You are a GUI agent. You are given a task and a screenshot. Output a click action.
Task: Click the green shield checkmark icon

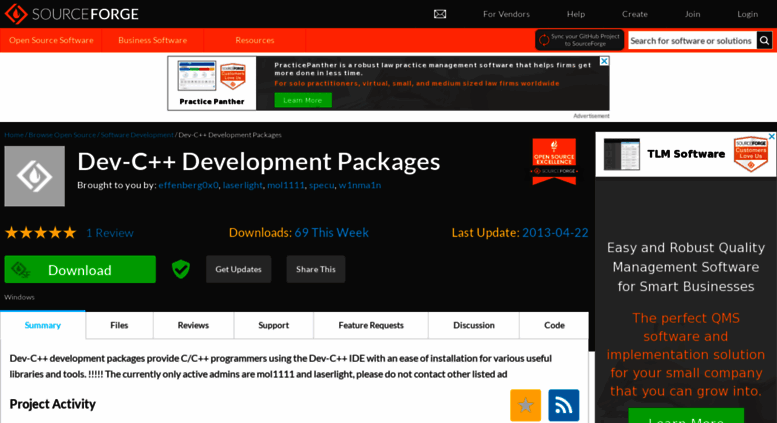pos(181,269)
